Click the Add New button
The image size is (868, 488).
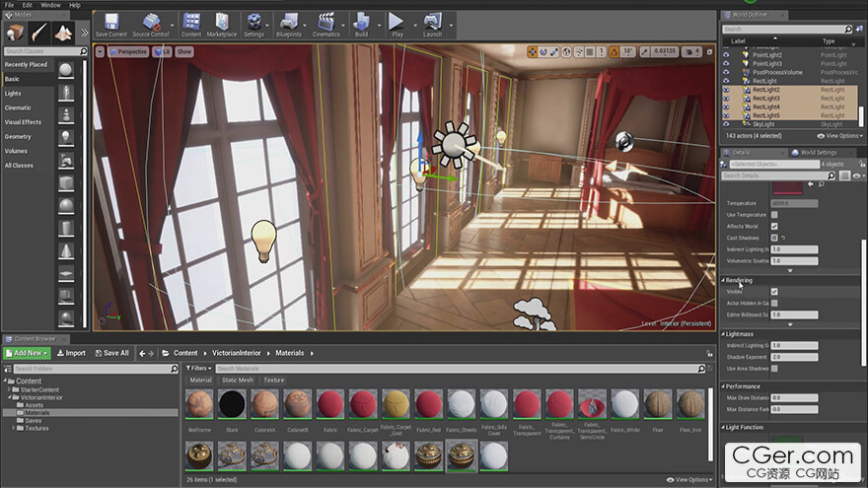click(x=27, y=353)
